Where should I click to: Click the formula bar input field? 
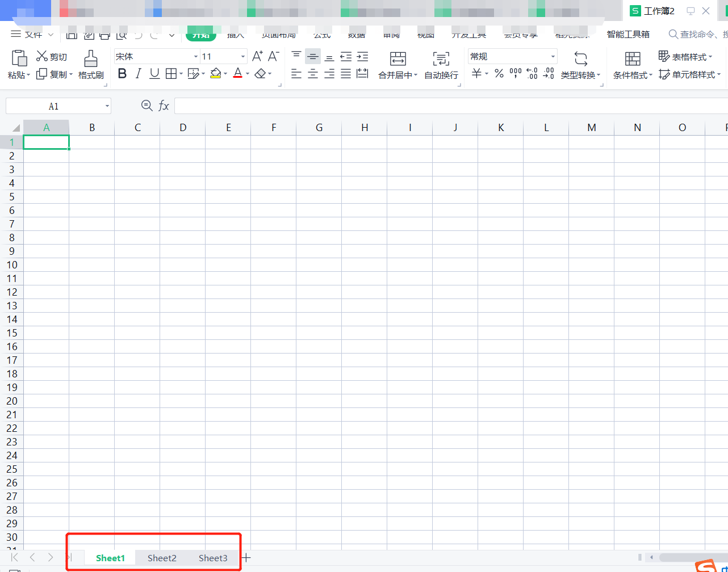[451, 106]
